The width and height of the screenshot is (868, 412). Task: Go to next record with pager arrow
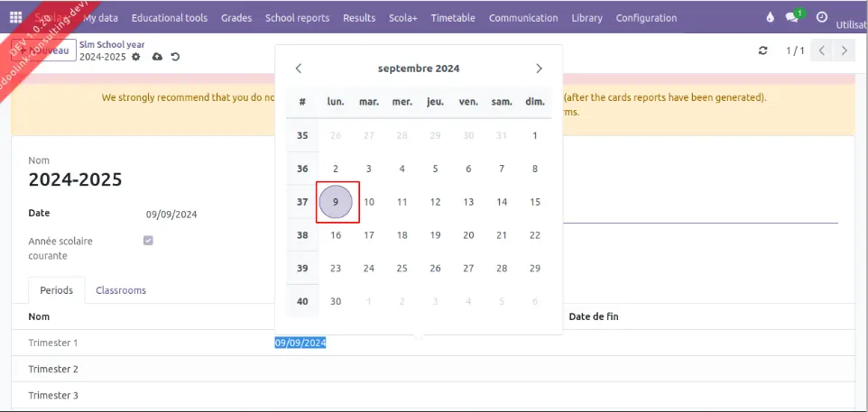[x=844, y=50]
